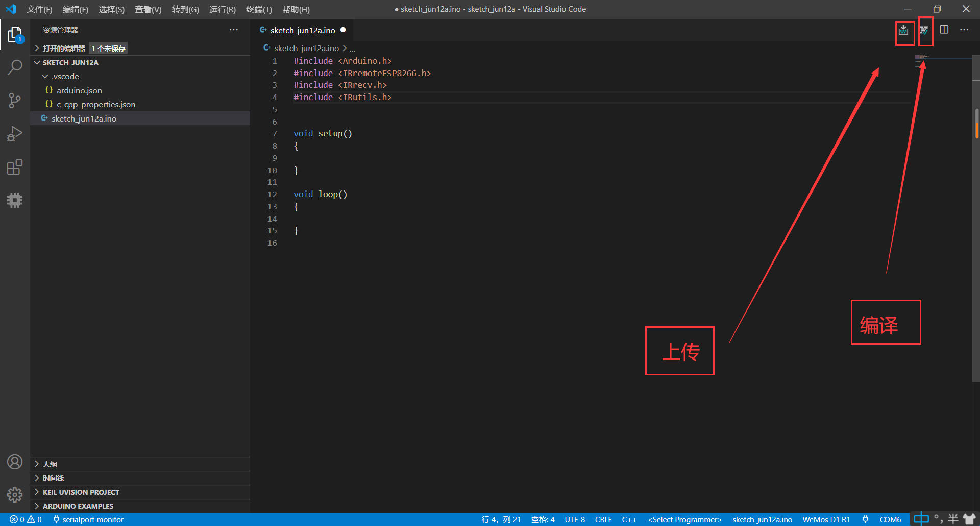The height and width of the screenshot is (526, 980).
Task: Collapse the .vscode folder
Action: pyautogui.click(x=45, y=76)
